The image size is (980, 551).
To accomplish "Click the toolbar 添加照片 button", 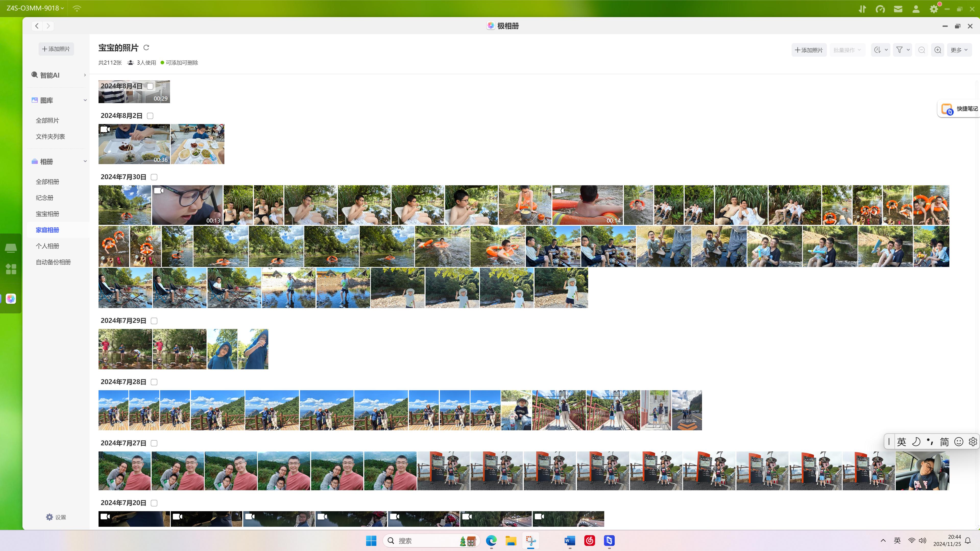I will point(809,50).
